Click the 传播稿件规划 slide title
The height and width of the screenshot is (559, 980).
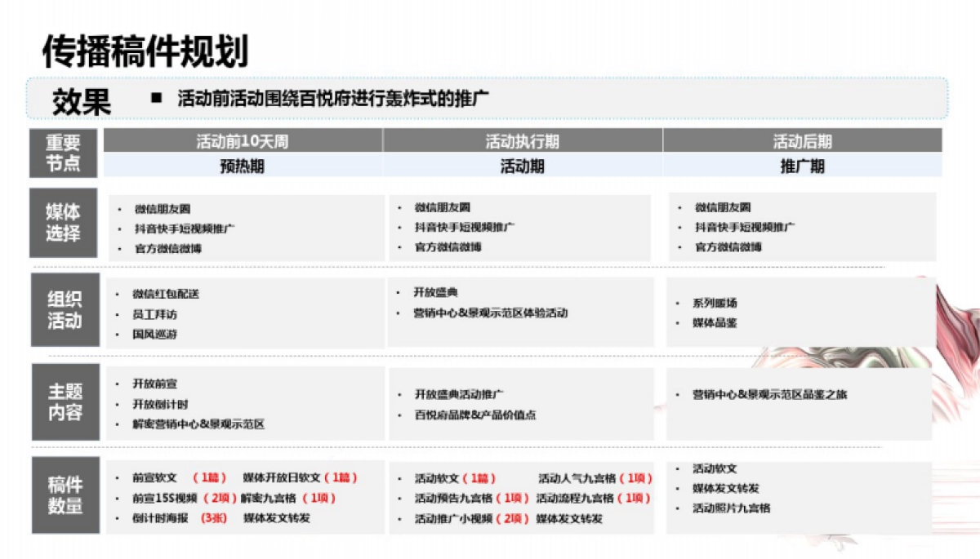pyautogui.click(x=145, y=51)
